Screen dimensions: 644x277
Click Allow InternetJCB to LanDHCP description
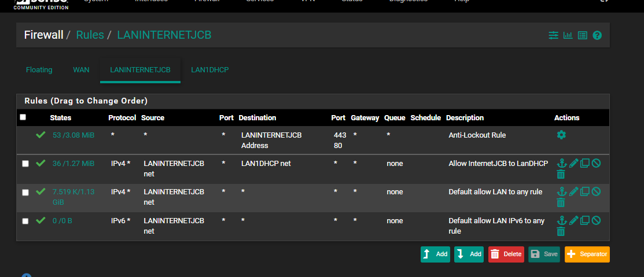499,163
